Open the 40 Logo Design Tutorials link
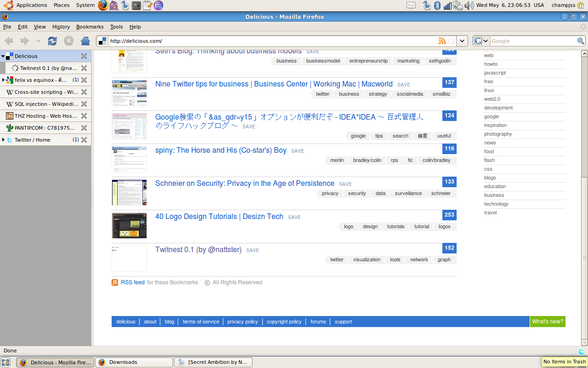 (219, 217)
